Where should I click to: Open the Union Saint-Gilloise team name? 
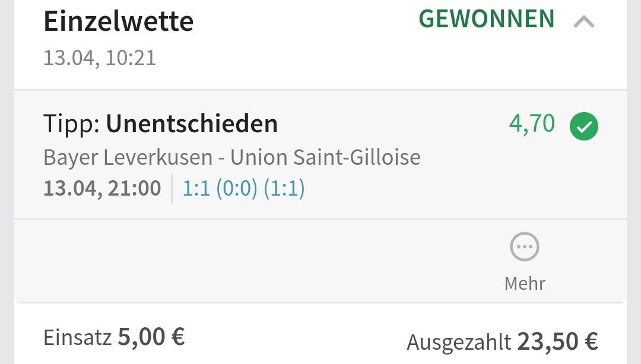[x=325, y=158]
